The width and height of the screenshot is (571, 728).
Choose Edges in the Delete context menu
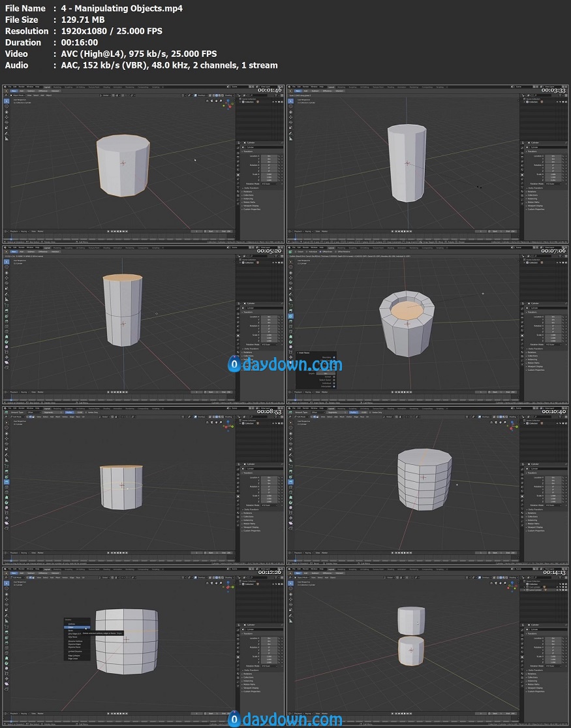72,627
